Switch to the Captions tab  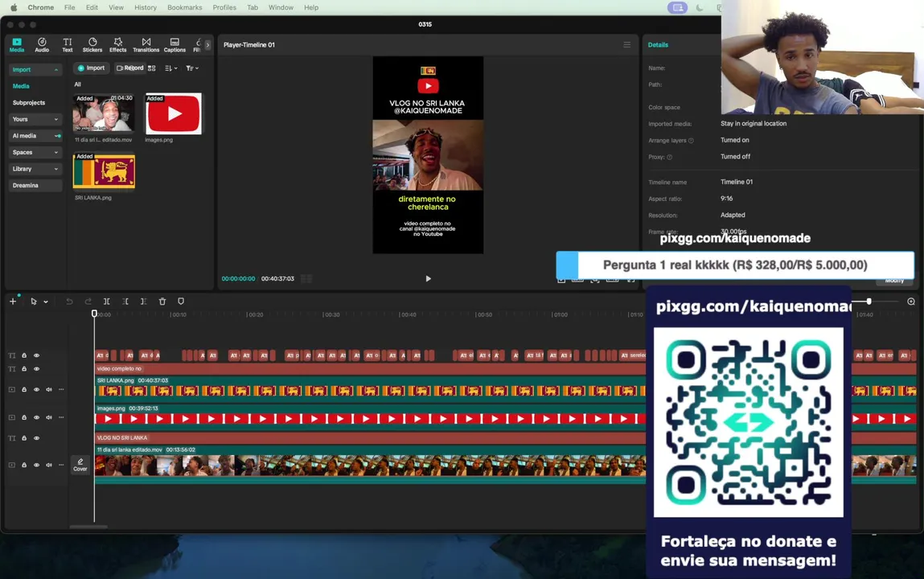coord(175,45)
